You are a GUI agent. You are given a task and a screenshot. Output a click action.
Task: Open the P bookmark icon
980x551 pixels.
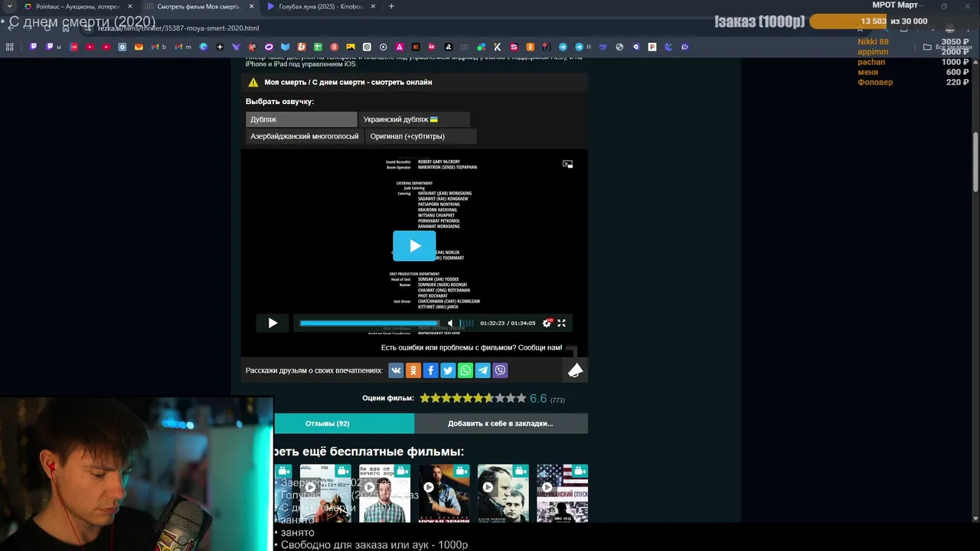pyautogui.click(x=652, y=47)
